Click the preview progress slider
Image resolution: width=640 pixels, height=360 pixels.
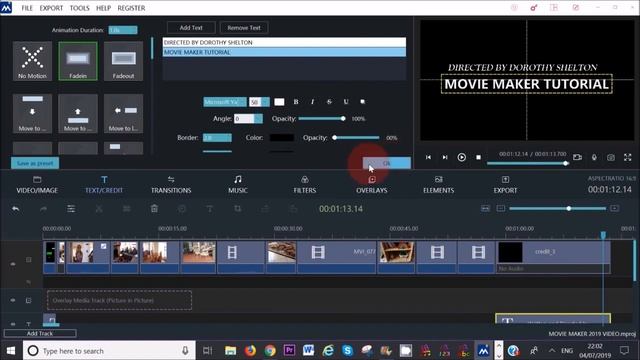527,163
